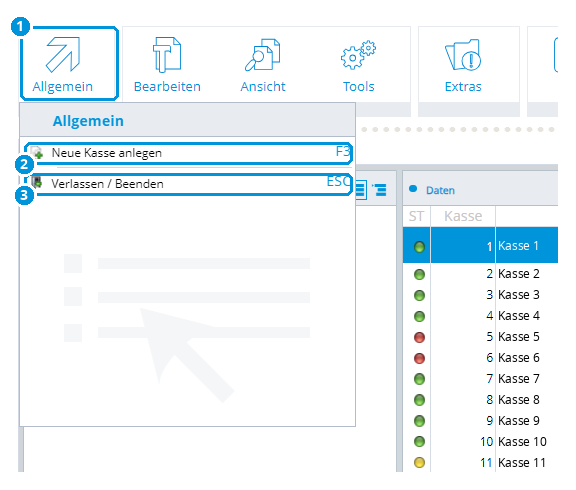Choose Verlassen / Beenden menu entry
The height and width of the screenshot is (490, 576).
click(x=189, y=184)
